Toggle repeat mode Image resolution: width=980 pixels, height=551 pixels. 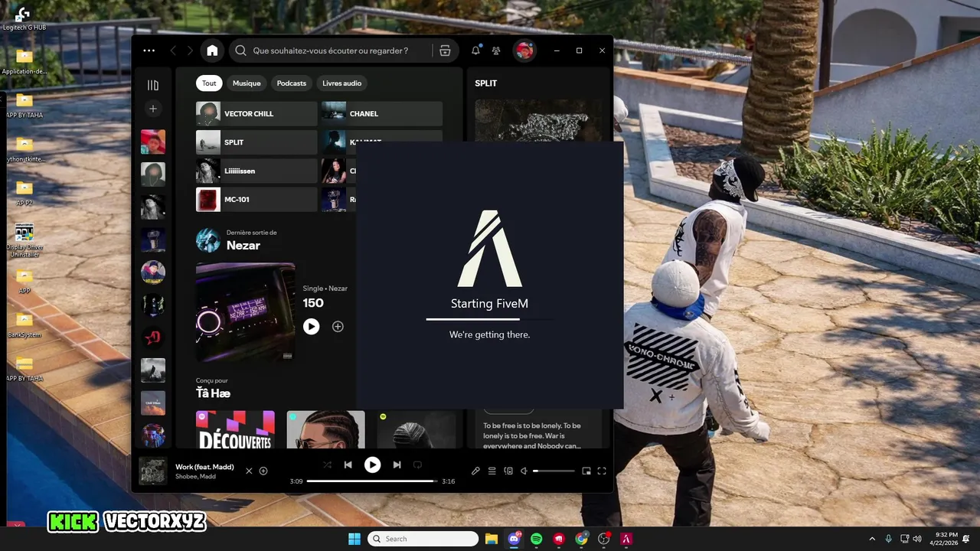pyautogui.click(x=417, y=465)
